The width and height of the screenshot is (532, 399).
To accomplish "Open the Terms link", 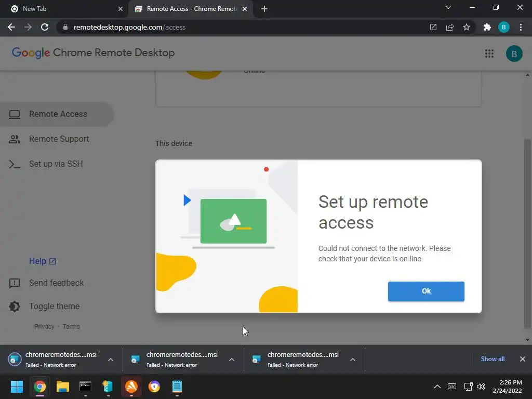I will (71, 327).
